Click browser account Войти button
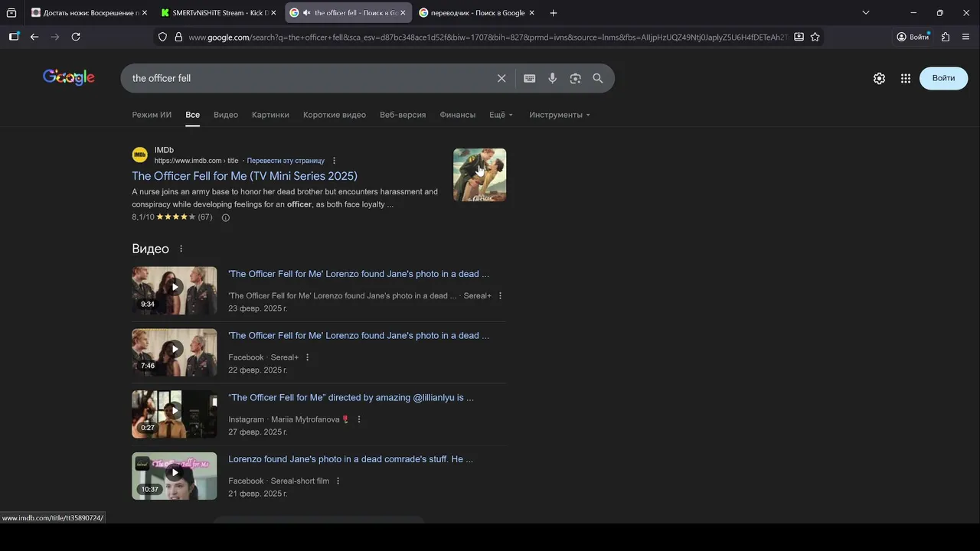The height and width of the screenshot is (551, 980). [913, 37]
